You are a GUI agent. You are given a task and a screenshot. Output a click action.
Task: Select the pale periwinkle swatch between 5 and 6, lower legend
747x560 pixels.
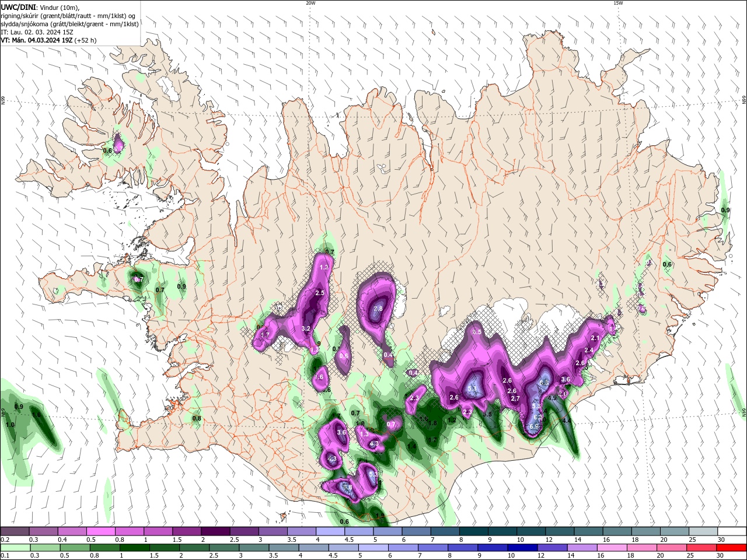click(x=373, y=548)
